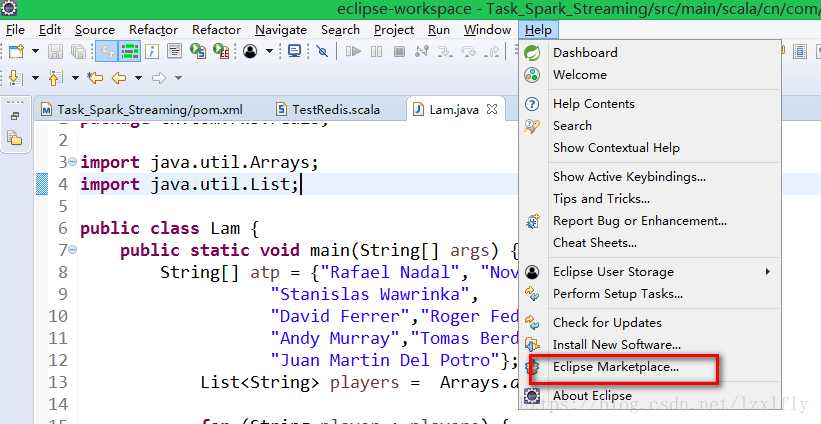Screen dimensions: 821x424
Task: Choose Welcome from the Help menu
Action: pos(650,74)
